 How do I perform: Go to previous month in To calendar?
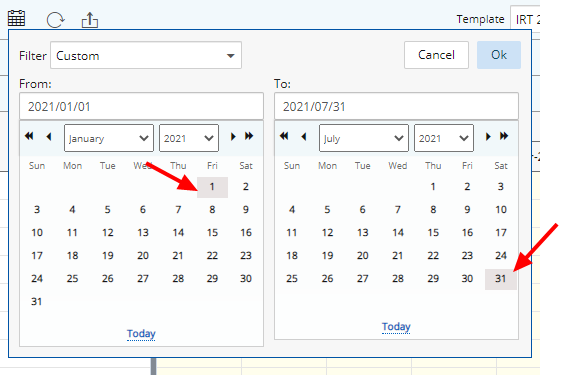click(x=304, y=137)
